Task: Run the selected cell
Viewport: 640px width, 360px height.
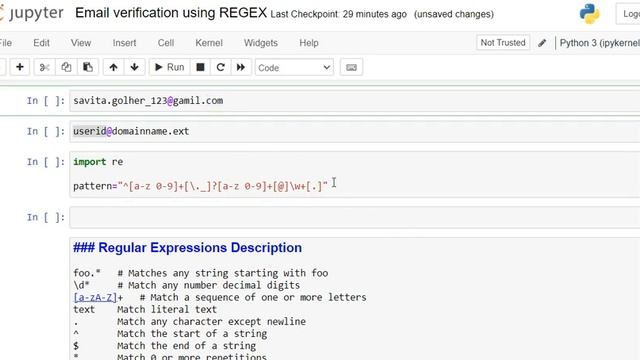Action: point(169,67)
